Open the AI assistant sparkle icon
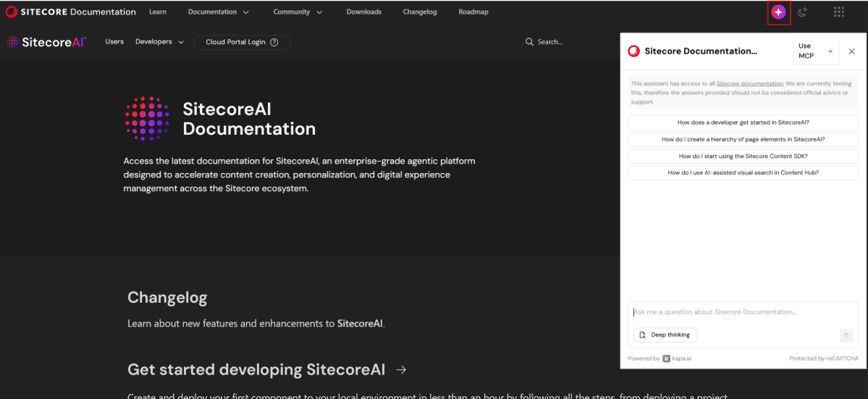Image resolution: width=868 pixels, height=399 pixels. point(778,12)
